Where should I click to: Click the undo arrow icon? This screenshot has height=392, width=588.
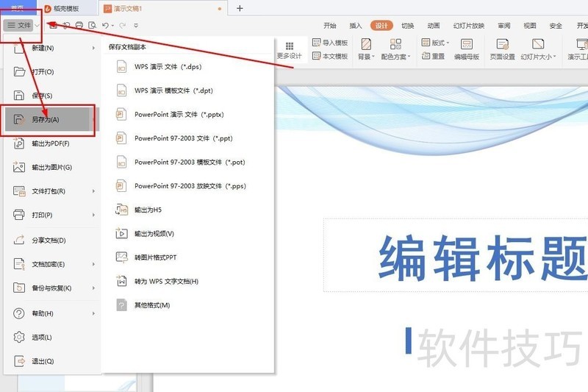coord(105,26)
